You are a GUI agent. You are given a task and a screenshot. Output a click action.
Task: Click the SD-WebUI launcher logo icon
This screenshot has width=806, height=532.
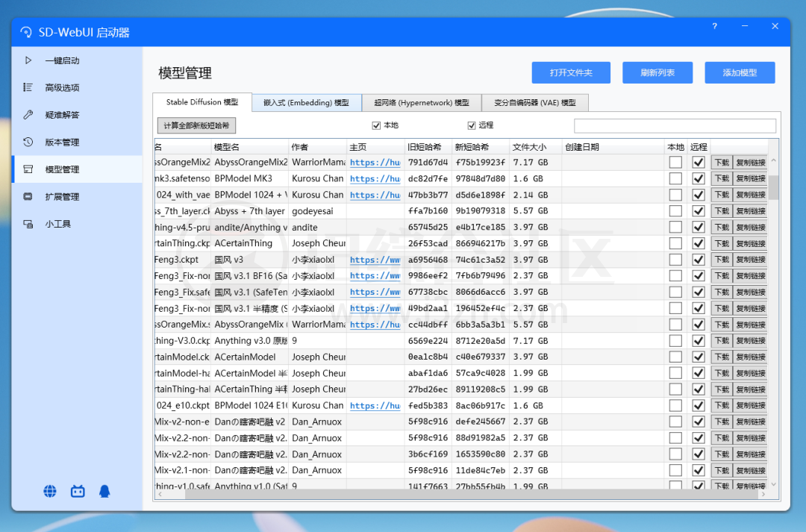pyautogui.click(x=26, y=32)
